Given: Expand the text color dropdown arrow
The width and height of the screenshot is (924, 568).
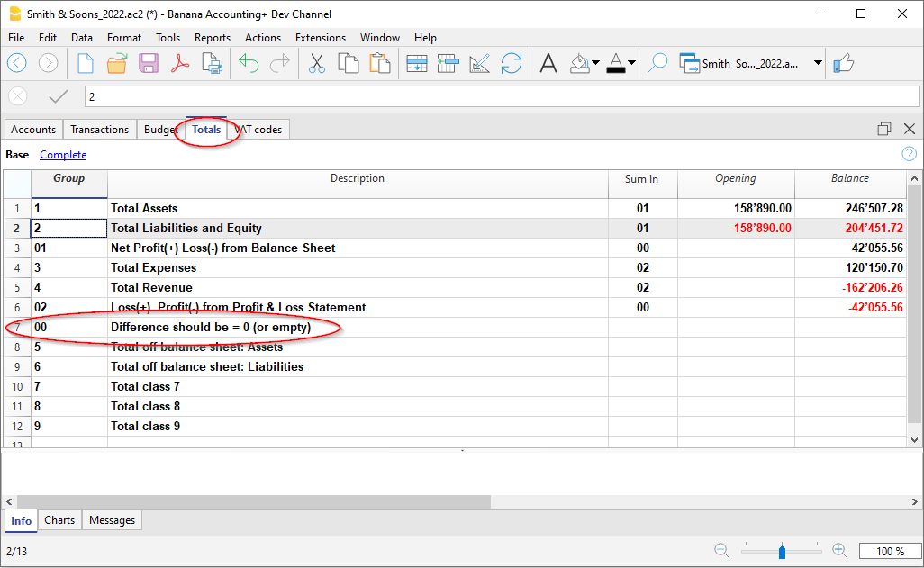Looking at the screenshot, I should coord(631,63).
